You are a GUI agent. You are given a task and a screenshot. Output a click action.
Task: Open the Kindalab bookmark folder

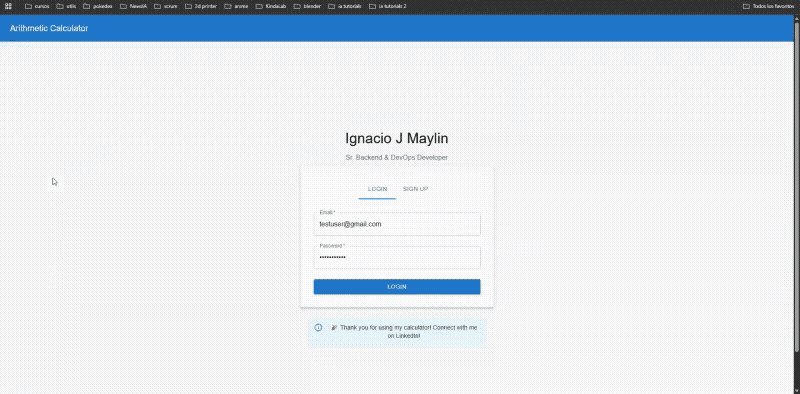(270, 6)
